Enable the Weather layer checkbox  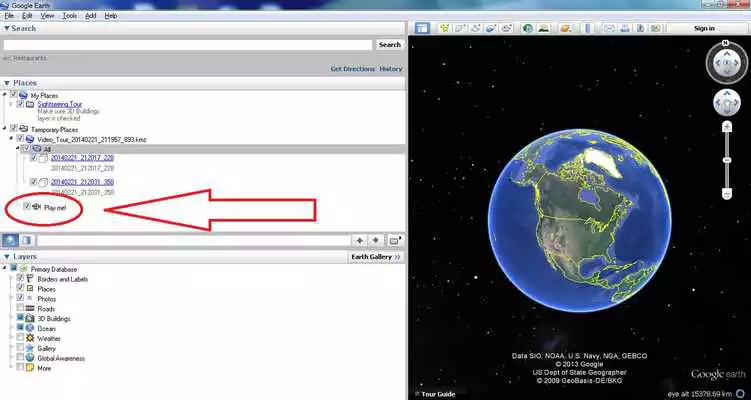[x=20, y=337]
